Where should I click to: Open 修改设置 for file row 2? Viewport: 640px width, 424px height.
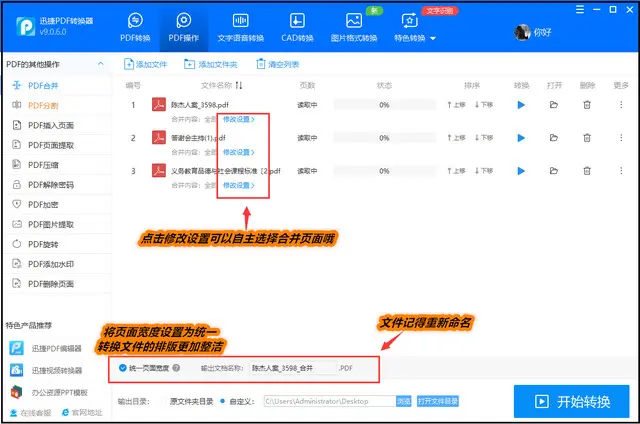click(239, 152)
